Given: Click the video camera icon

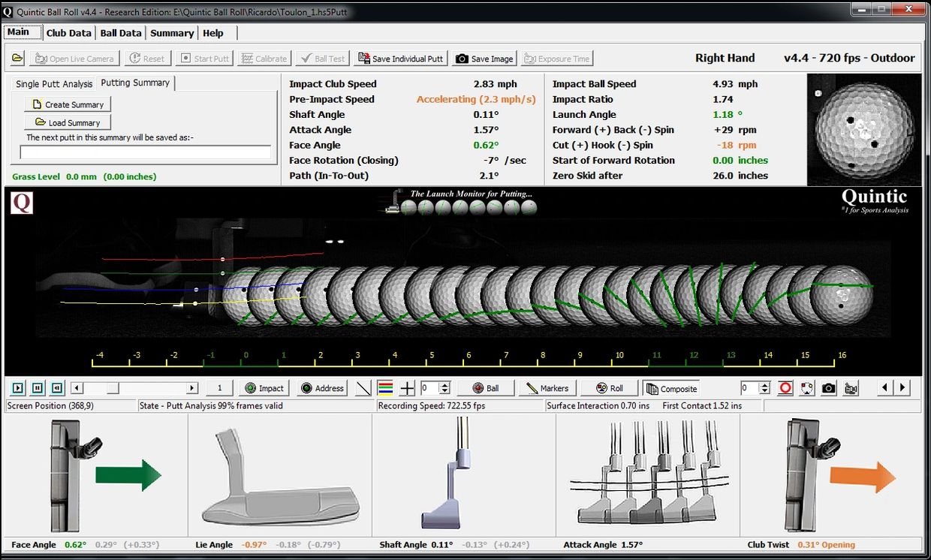Looking at the screenshot, I should point(851,388).
